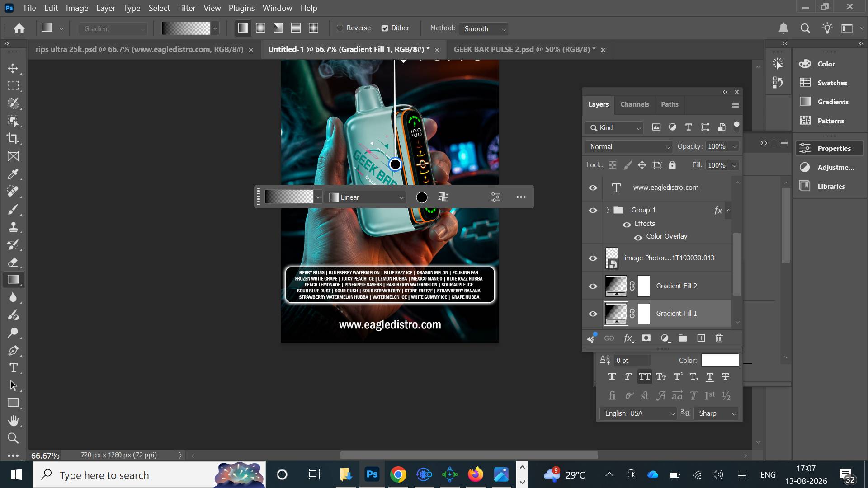Uncheck the Dither option
The image size is (868, 488).
[385, 28]
